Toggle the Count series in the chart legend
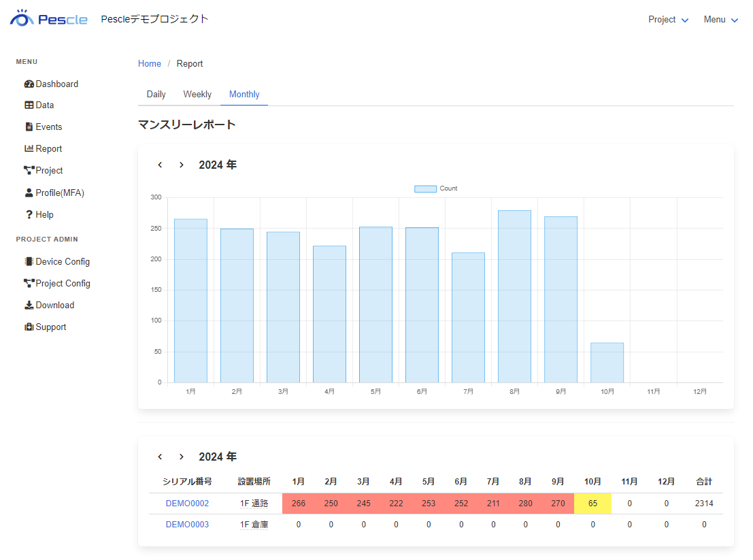The height and width of the screenshot is (560, 753). click(436, 188)
